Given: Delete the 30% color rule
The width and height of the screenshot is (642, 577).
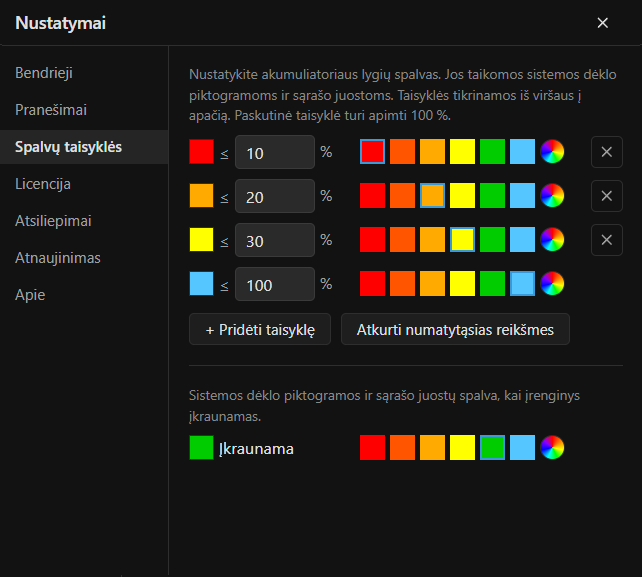Looking at the screenshot, I should pyautogui.click(x=606, y=240).
